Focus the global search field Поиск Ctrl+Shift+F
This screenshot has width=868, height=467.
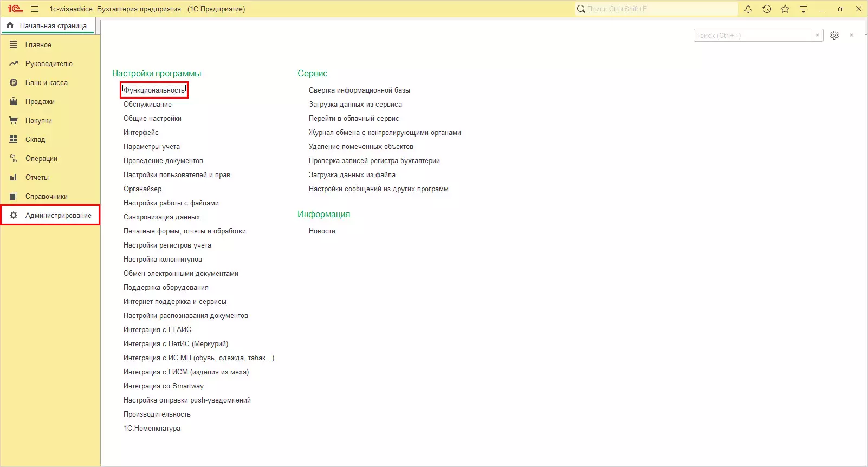tap(656, 9)
